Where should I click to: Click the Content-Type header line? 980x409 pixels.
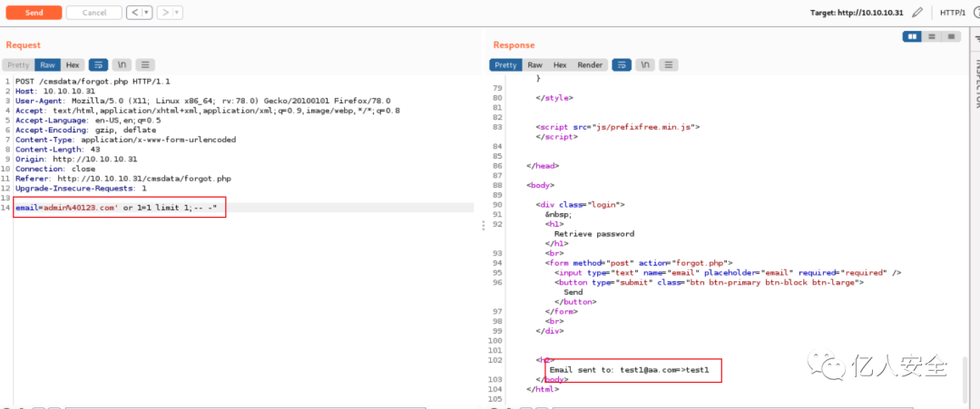pyautogui.click(x=125, y=140)
